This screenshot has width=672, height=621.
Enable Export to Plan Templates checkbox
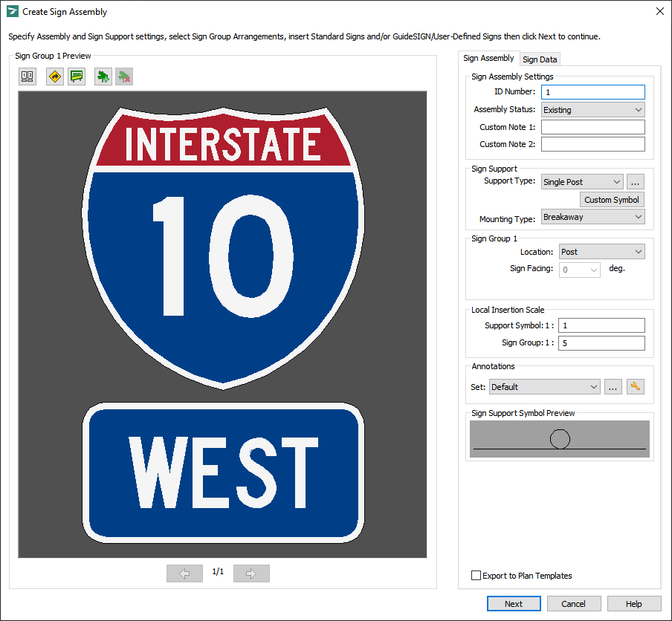476,575
